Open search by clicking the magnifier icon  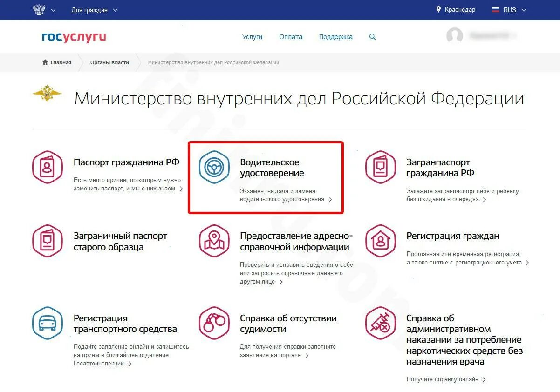point(372,37)
